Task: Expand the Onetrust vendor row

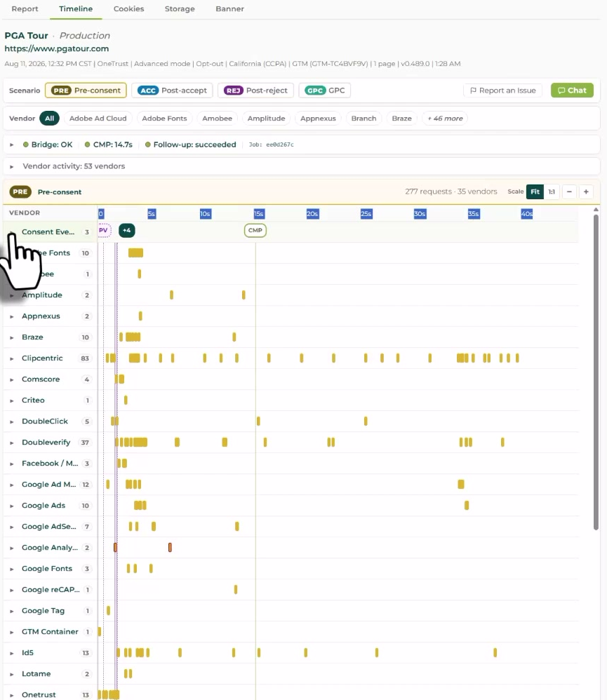Action: 12,695
